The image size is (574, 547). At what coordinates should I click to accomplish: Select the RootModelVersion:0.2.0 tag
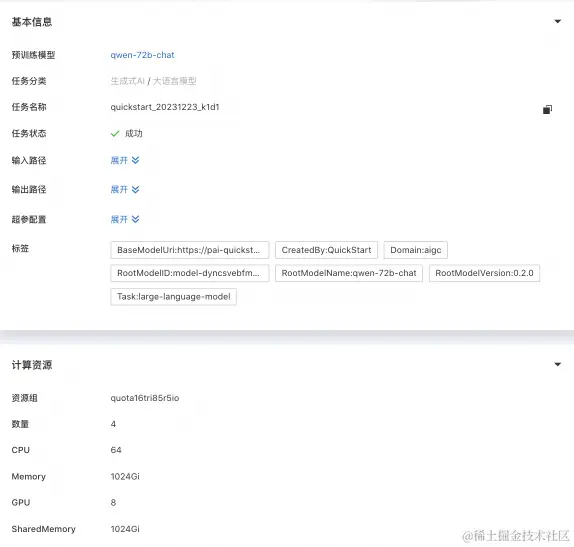484,273
